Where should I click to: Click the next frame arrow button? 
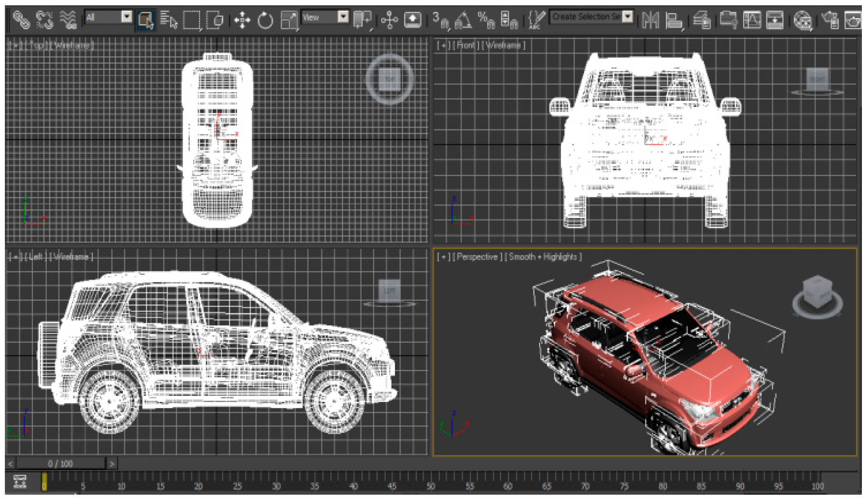tap(112, 463)
